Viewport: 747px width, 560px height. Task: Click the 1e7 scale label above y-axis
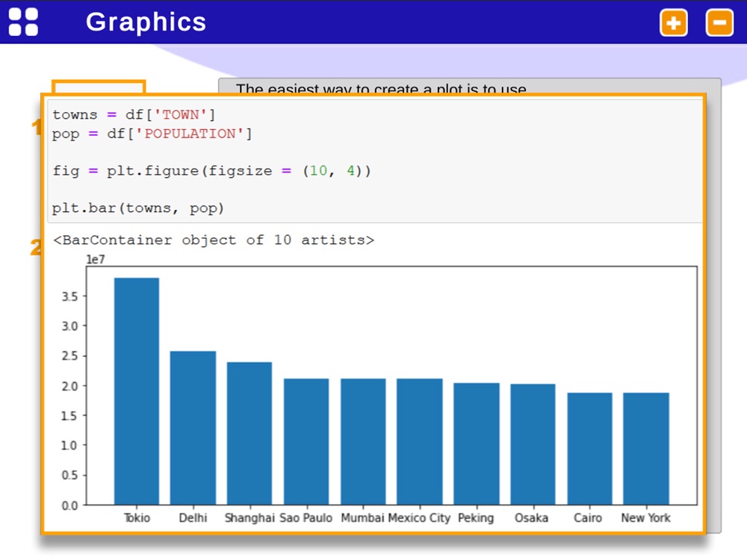[95, 259]
